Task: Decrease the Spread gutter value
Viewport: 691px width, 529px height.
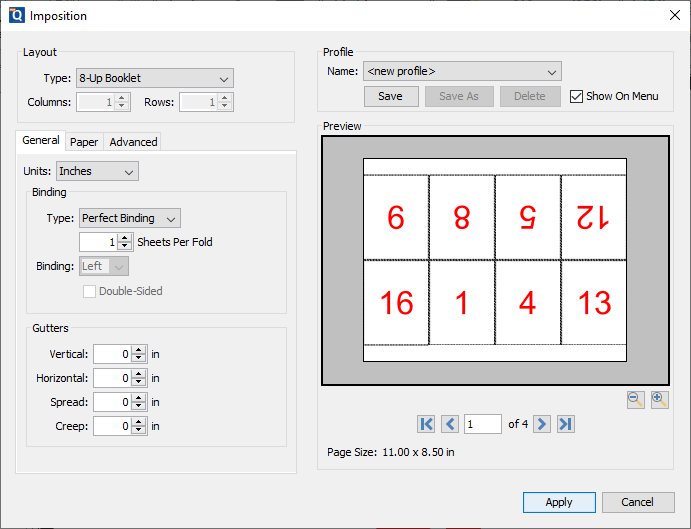Action: click(x=139, y=406)
